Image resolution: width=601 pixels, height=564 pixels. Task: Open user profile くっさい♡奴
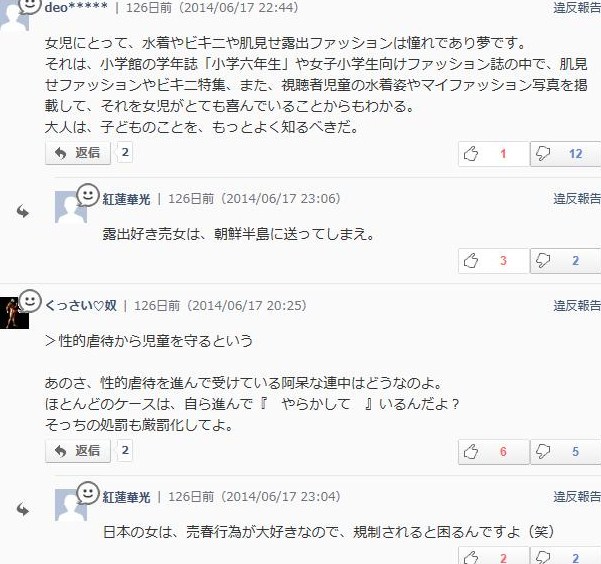click(x=81, y=306)
